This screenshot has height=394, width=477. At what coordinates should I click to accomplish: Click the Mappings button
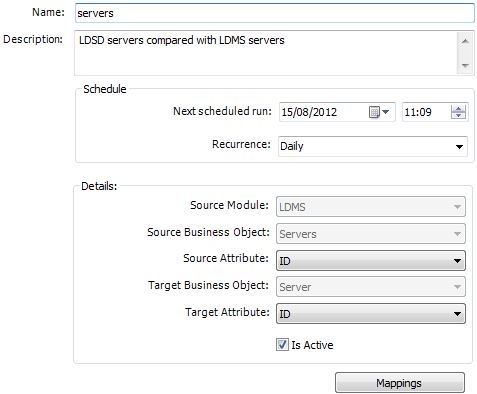400,383
